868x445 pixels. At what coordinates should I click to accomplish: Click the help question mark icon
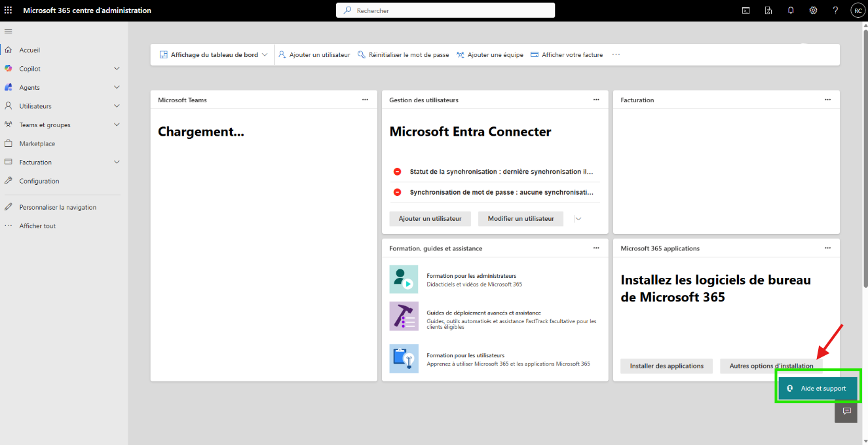pyautogui.click(x=835, y=10)
